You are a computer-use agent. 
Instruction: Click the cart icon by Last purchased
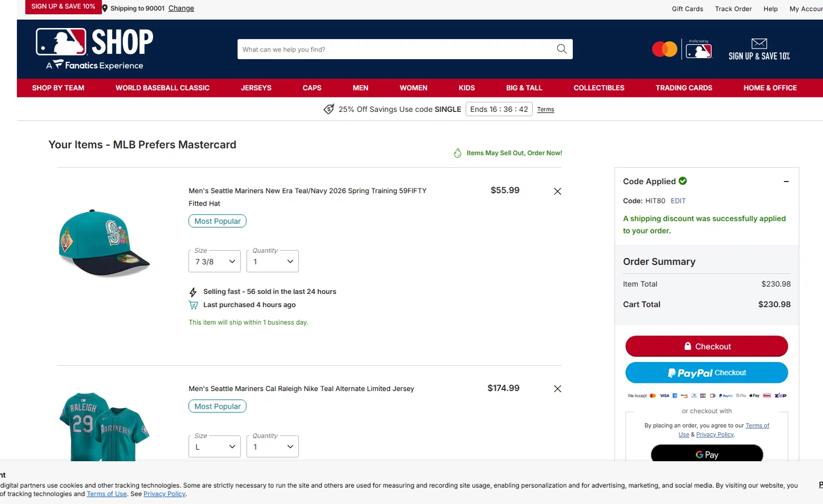[193, 305]
